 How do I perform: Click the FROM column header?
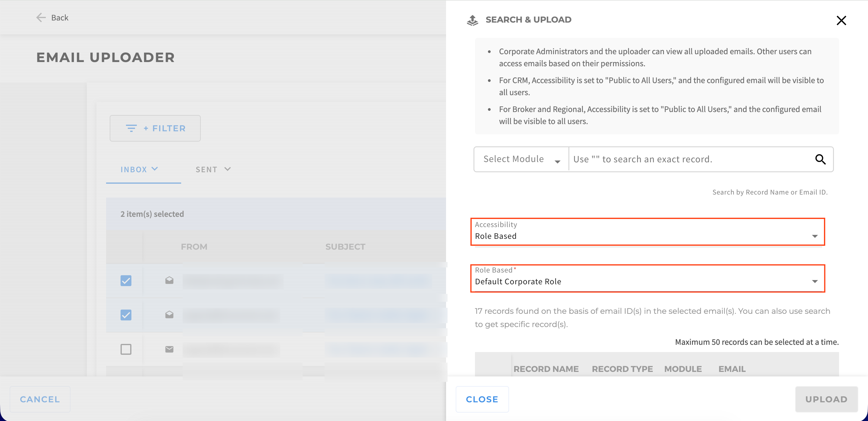click(x=194, y=247)
